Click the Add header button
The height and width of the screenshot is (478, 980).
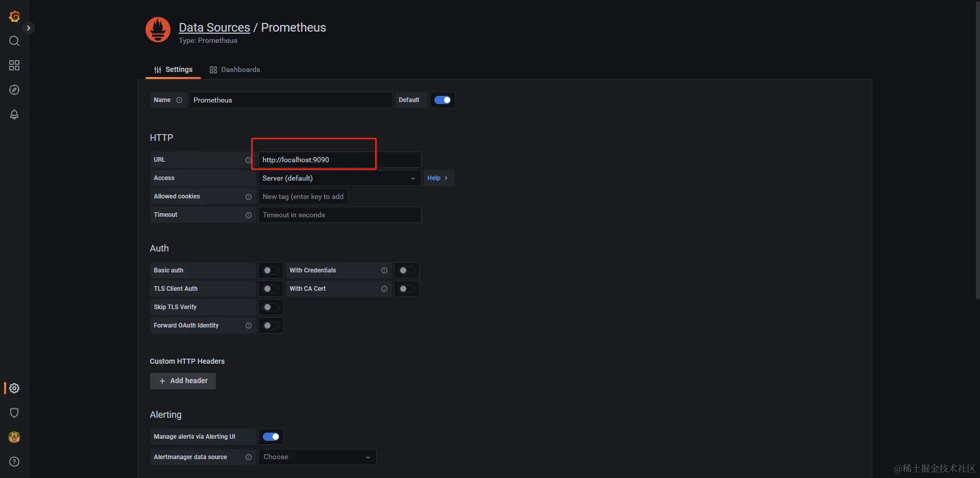coord(183,381)
